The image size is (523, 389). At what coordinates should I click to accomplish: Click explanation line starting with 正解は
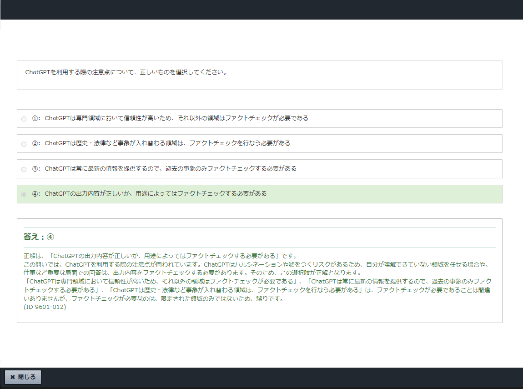coord(160,256)
